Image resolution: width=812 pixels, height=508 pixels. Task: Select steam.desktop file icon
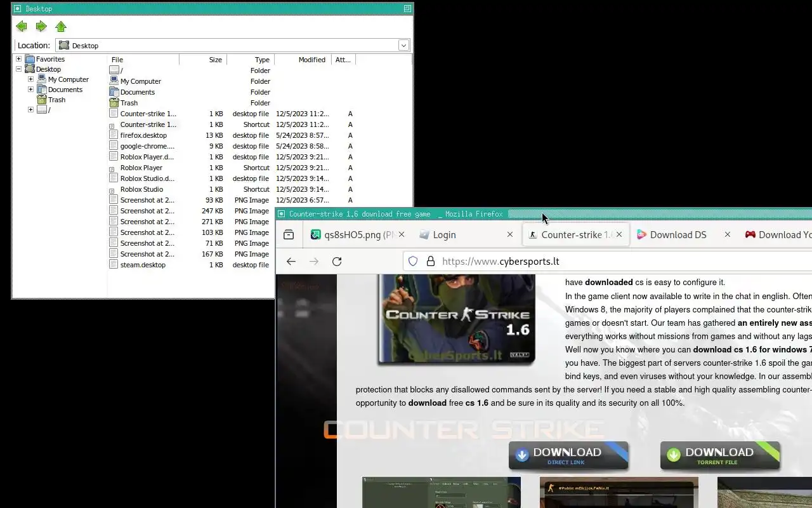(x=114, y=265)
